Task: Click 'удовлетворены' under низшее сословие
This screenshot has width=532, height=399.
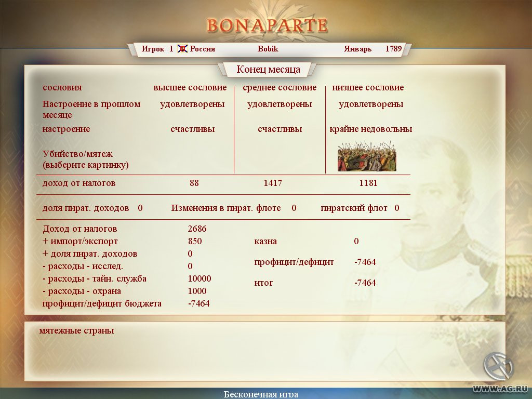Action: click(371, 104)
